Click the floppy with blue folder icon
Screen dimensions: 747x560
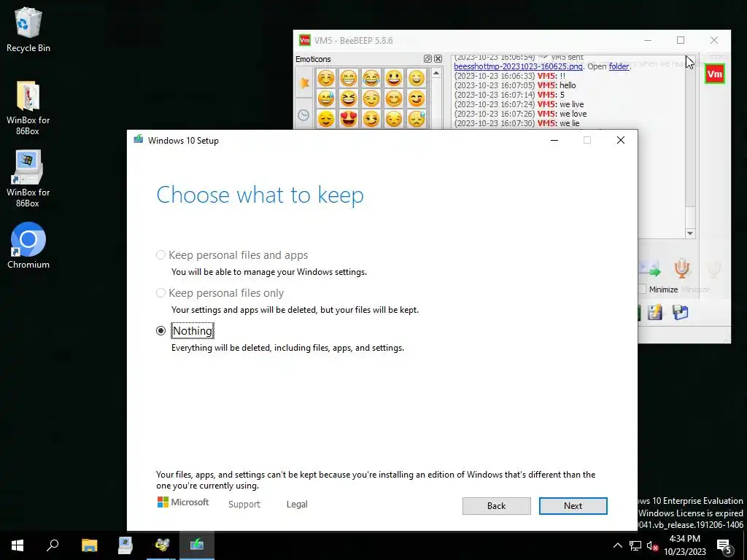[x=681, y=312]
